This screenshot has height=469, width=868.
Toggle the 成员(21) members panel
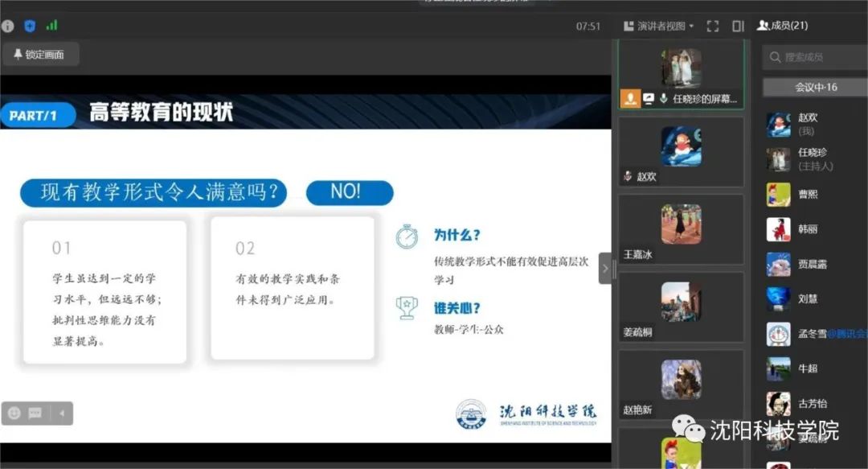783,26
